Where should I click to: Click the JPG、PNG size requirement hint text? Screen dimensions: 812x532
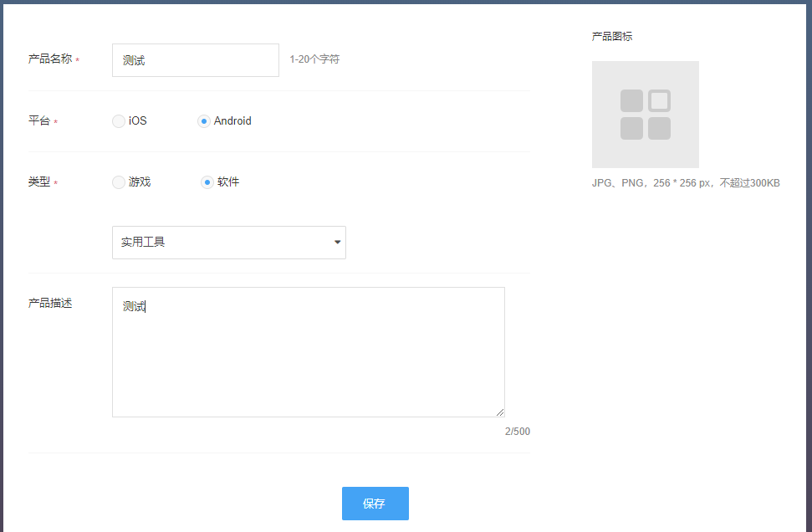(686, 182)
